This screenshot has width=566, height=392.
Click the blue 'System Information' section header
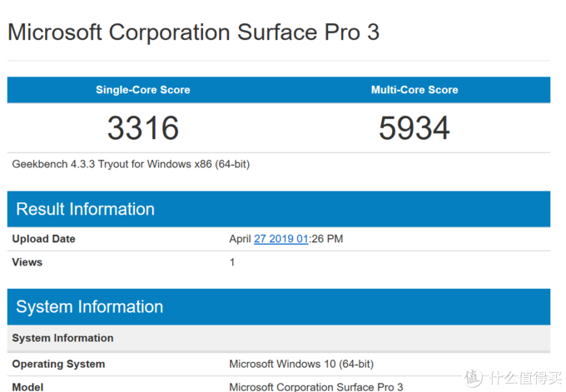pyautogui.click(x=279, y=307)
